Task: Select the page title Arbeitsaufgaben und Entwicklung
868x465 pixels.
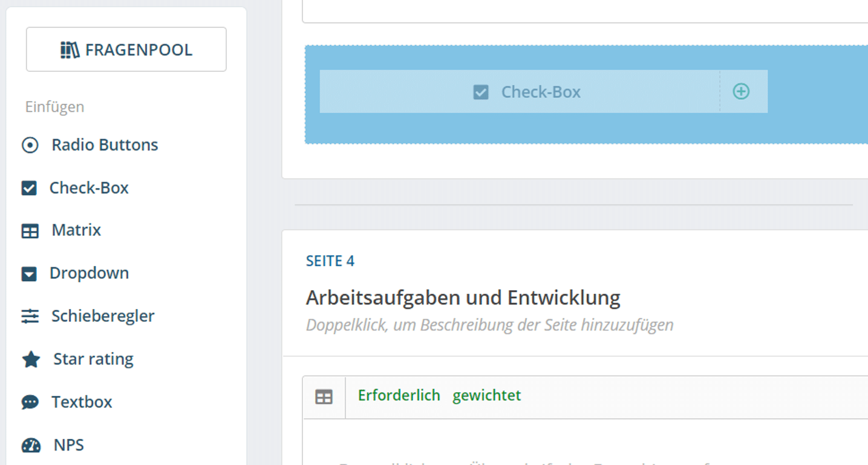Action: pos(463,298)
